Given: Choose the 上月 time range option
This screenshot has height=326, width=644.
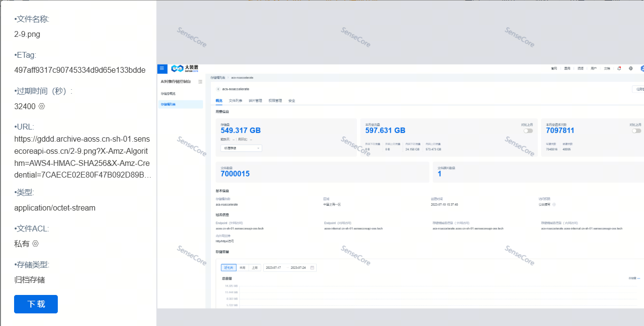Looking at the screenshot, I should click(254, 268).
